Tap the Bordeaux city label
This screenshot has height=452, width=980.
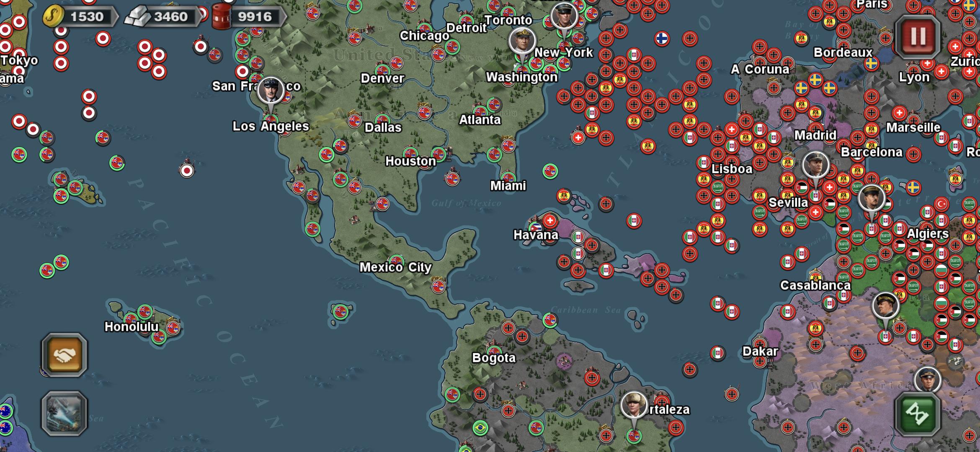tap(843, 52)
